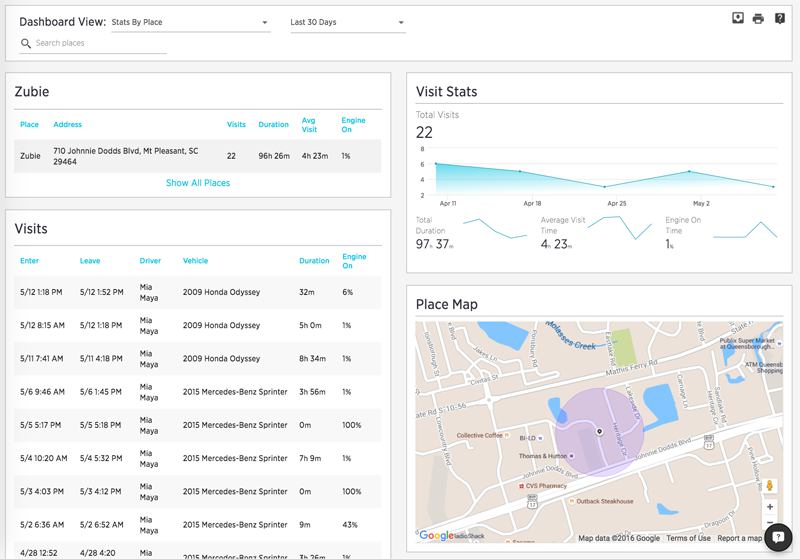Screen dimensions: 800x559
Task: Click the printer icon
Action: (758, 19)
